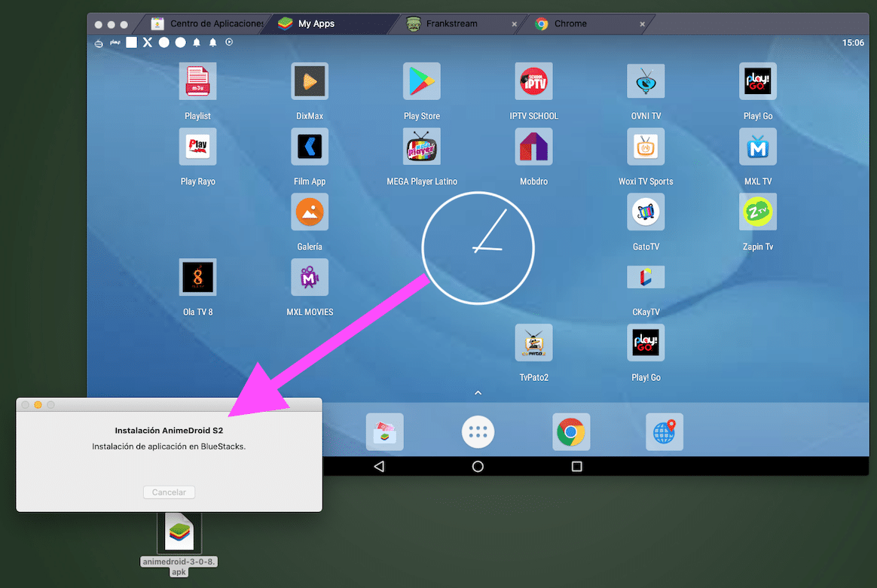Launch Mobdro from the home screen
Viewport: 877px width, 588px height.
533,146
